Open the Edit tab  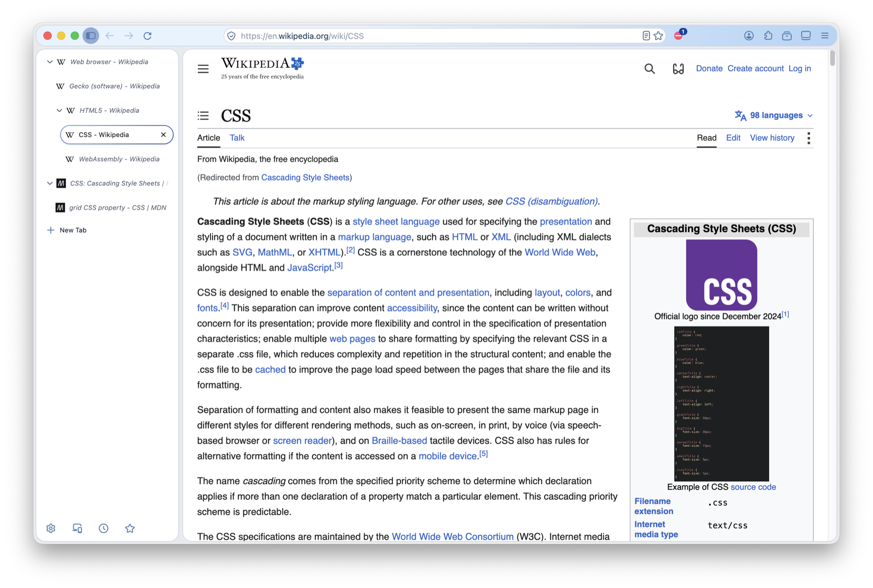click(x=733, y=138)
